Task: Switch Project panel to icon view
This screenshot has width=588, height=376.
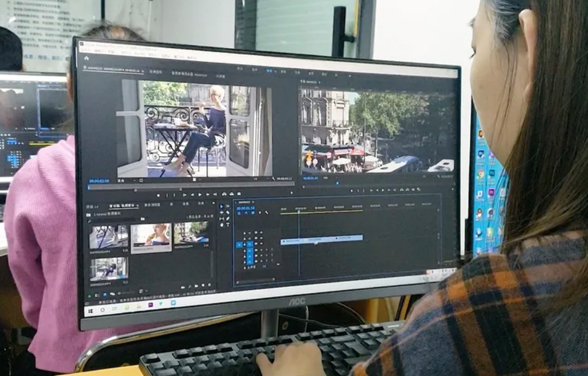Action: click(x=105, y=295)
